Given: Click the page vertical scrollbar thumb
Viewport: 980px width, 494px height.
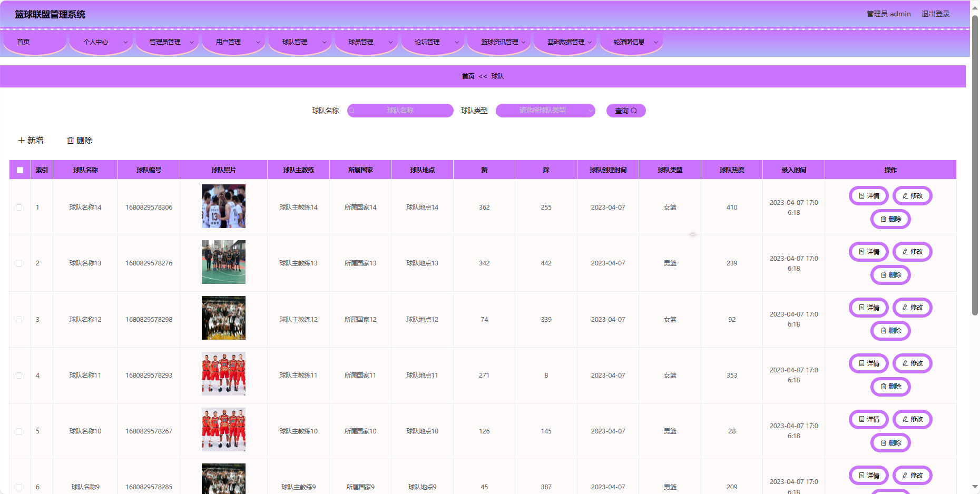Looking at the screenshot, I should [x=975, y=165].
